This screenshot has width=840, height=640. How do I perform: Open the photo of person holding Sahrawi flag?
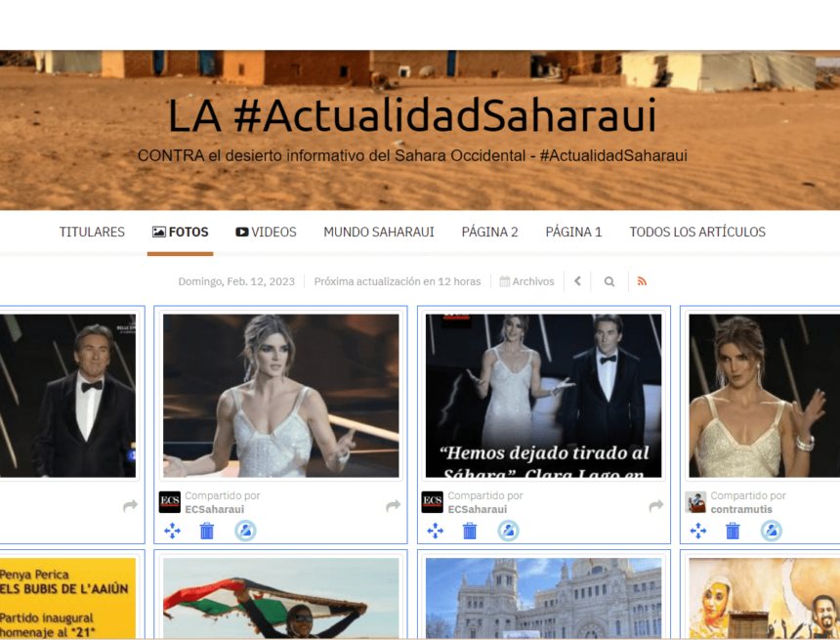pos(280,598)
